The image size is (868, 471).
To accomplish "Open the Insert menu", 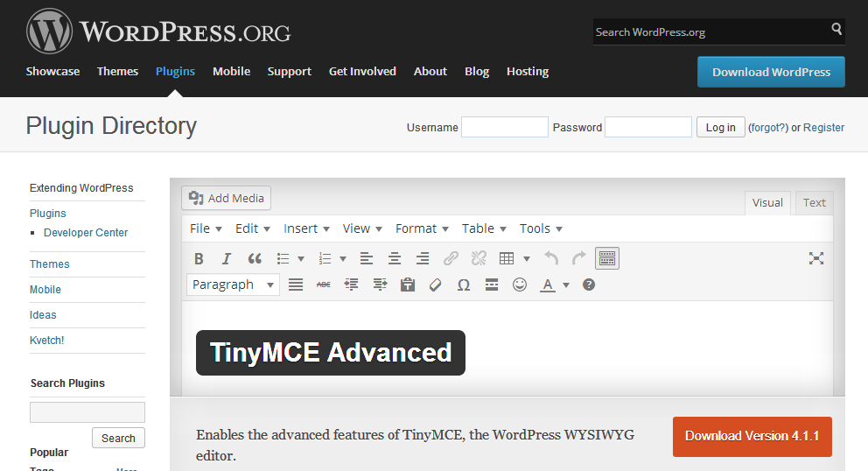I will click(306, 228).
